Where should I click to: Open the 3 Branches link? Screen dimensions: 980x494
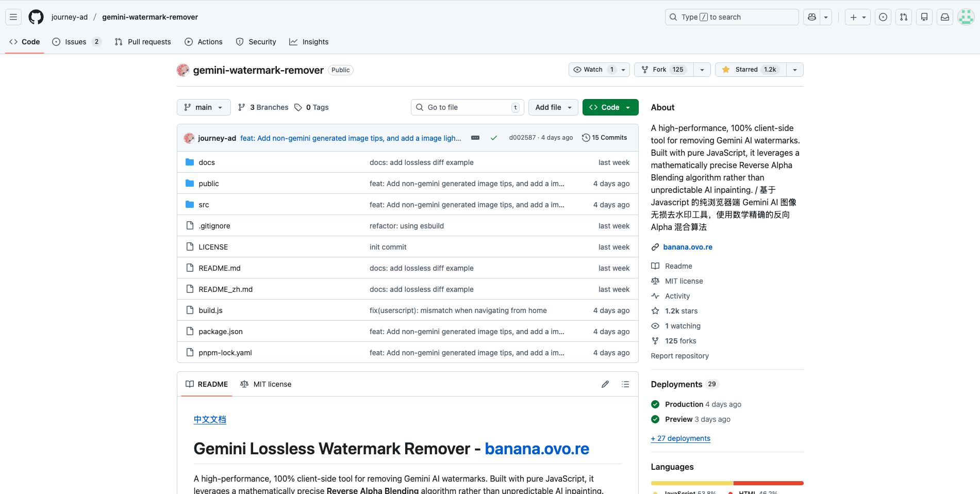tap(263, 107)
